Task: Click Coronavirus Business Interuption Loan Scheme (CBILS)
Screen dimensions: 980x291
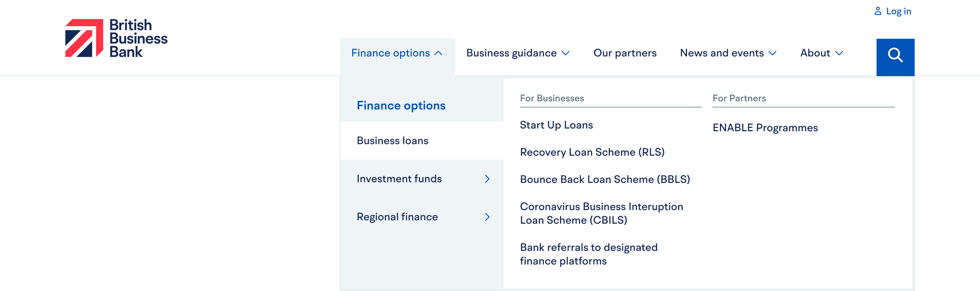Action: coord(602,213)
